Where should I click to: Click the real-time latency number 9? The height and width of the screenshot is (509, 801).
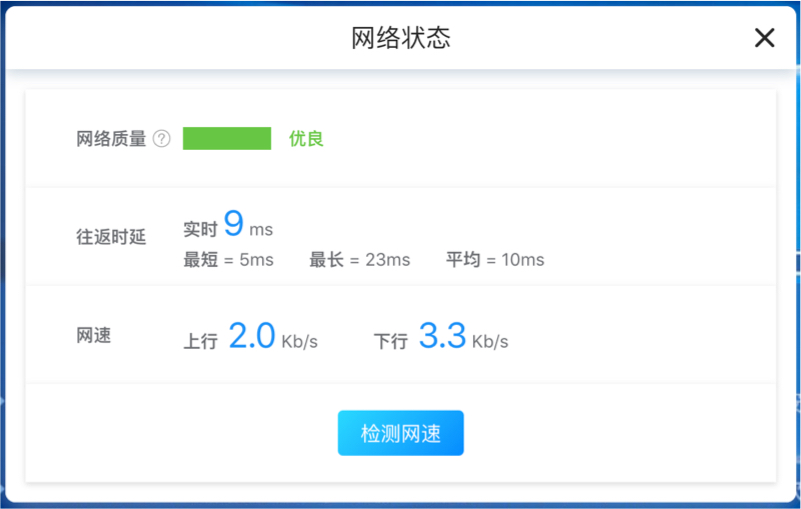(233, 224)
